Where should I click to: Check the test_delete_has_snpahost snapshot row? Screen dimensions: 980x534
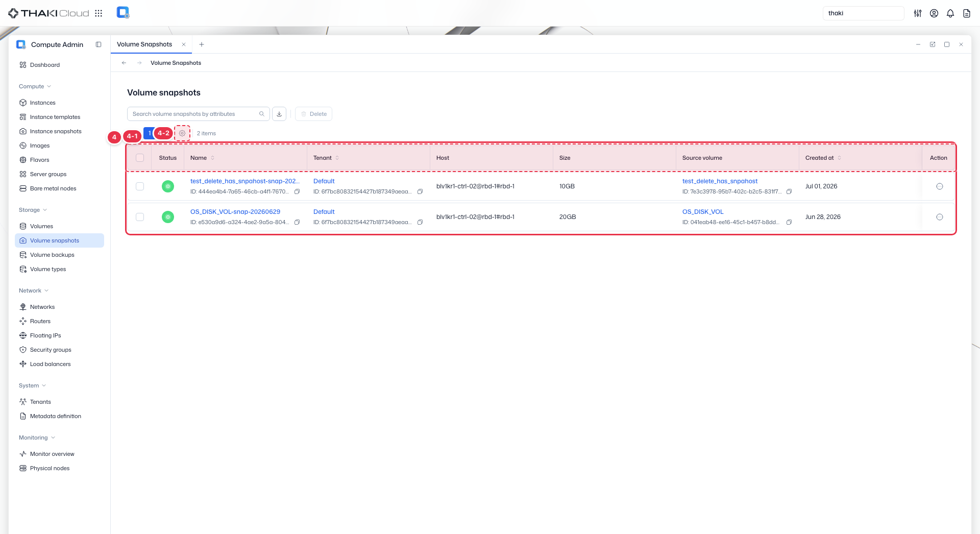[x=140, y=186]
